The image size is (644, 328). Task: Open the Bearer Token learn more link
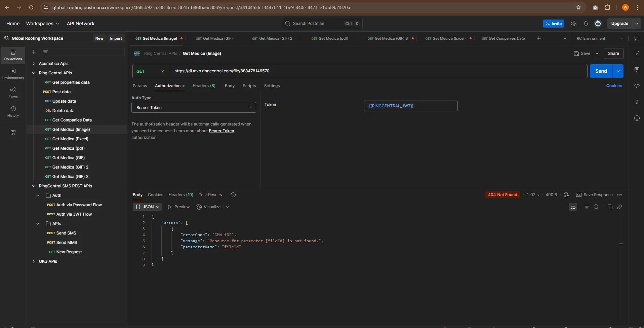[222, 131]
